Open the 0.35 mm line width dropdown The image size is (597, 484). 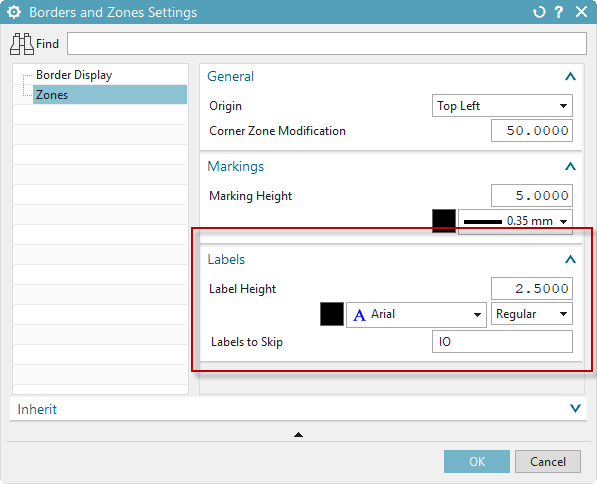[515, 221]
